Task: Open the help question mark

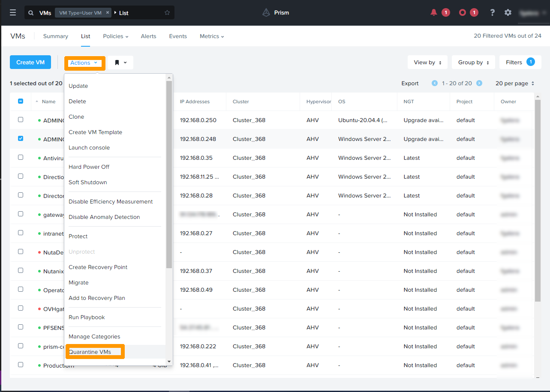Action: pyautogui.click(x=492, y=12)
